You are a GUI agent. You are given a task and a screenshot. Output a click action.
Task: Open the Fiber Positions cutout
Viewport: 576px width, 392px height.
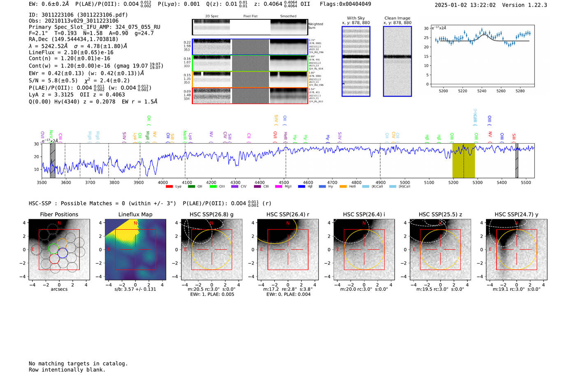click(x=59, y=250)
